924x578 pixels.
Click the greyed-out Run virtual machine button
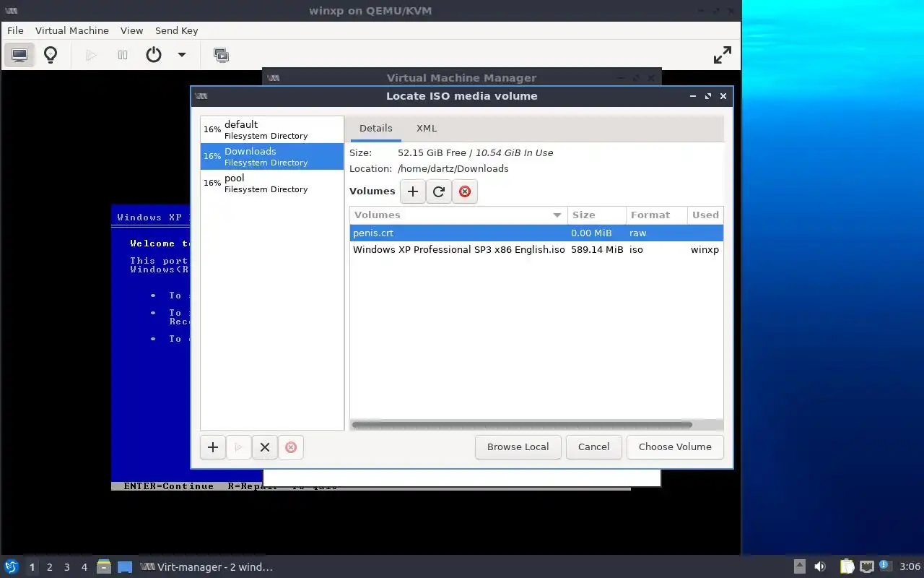coord(91,55)
